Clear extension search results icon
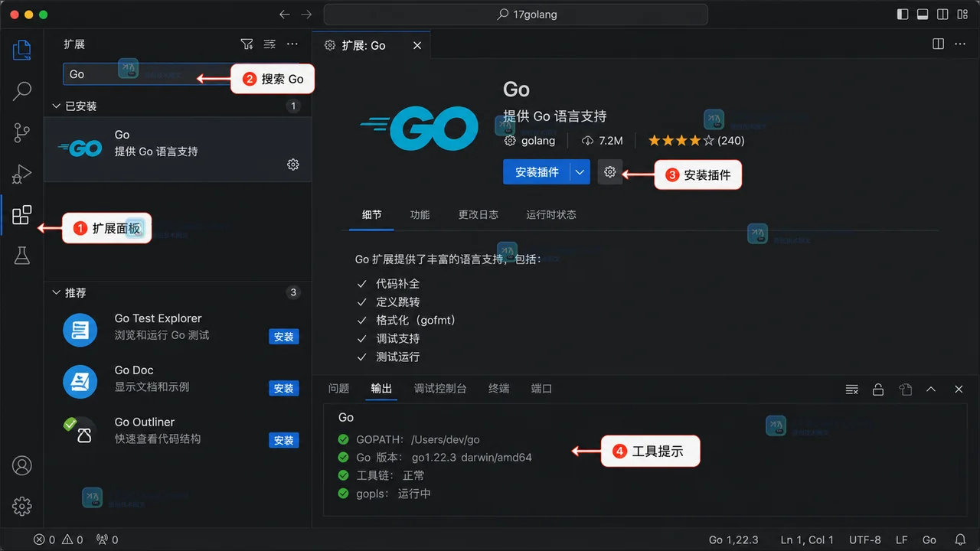 (x=269, y=44)
